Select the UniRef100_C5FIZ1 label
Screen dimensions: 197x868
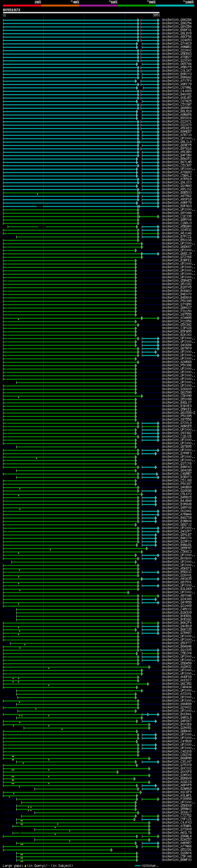176,819
